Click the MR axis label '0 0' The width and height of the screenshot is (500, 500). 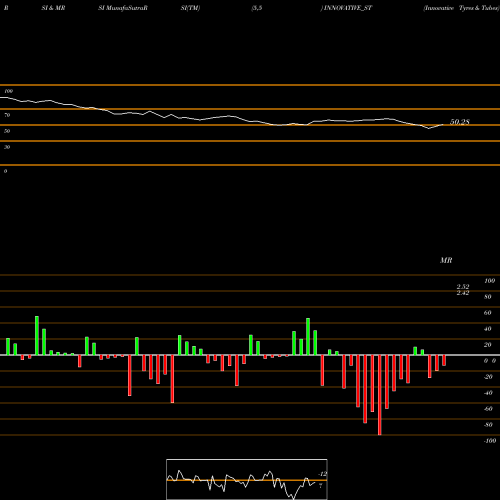[490, 361]
